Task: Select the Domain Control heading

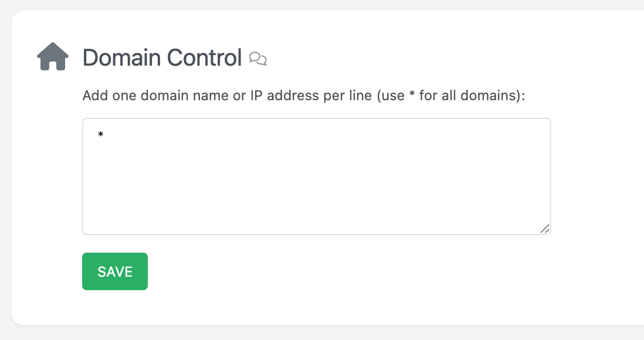Action: pyautogui.click(x=162, y=57)
